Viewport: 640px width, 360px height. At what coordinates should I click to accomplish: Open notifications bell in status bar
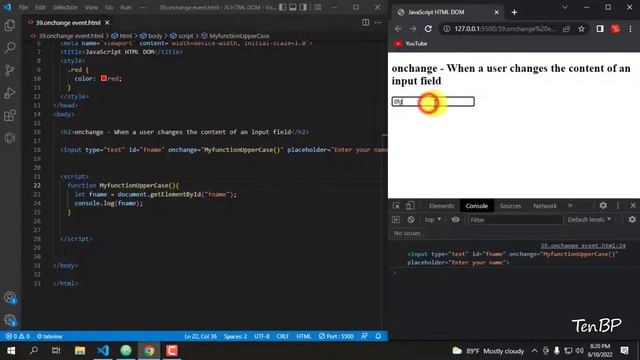coord(378,336)
